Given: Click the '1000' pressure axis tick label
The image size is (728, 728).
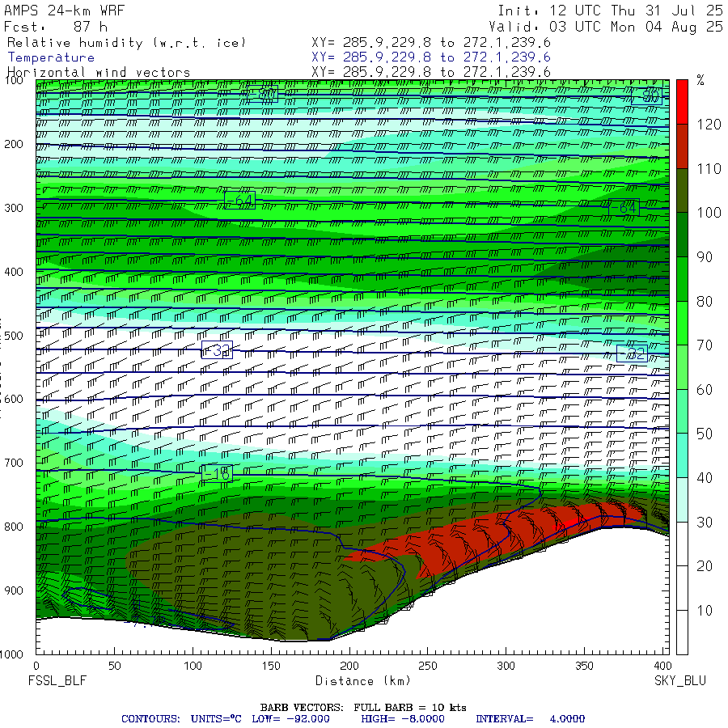Looking at the screenshot, I should (x=11, y=654).
